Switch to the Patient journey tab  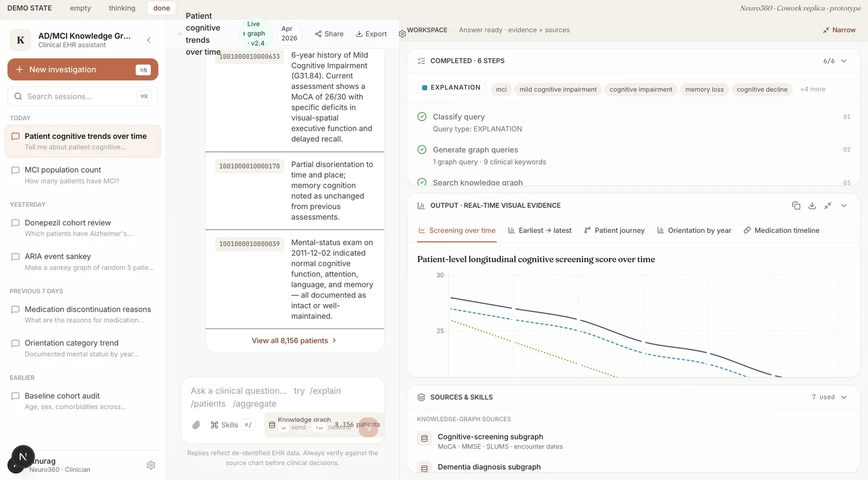tap(614, 231)
